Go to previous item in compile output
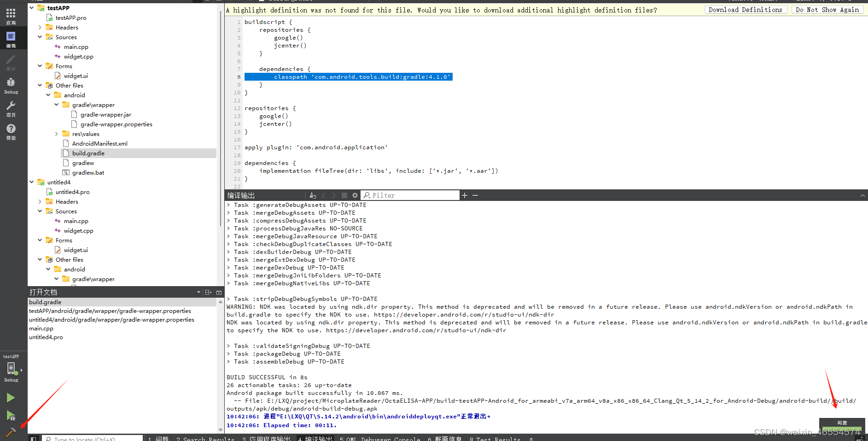The image size is (868, 441). (323, 195)
